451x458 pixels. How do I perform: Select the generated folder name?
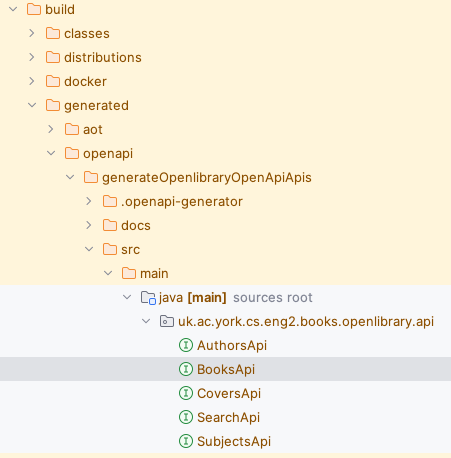pos(96,106)
